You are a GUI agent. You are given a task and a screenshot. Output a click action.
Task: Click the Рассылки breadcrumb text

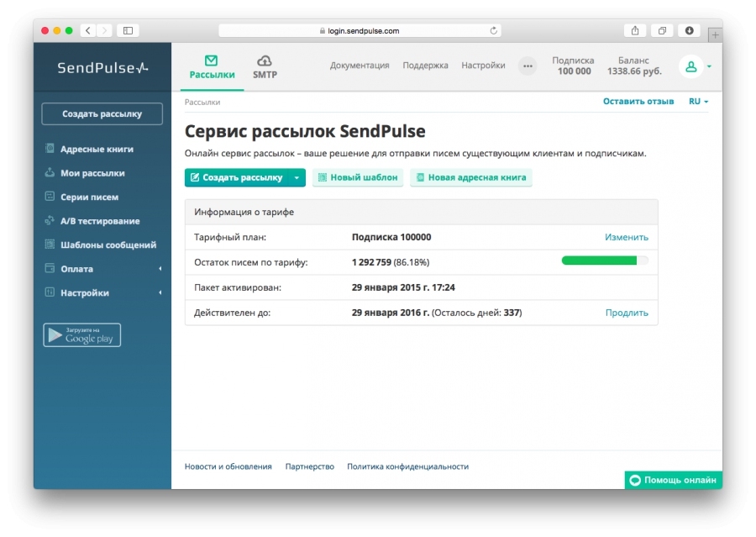pos(202,103)
